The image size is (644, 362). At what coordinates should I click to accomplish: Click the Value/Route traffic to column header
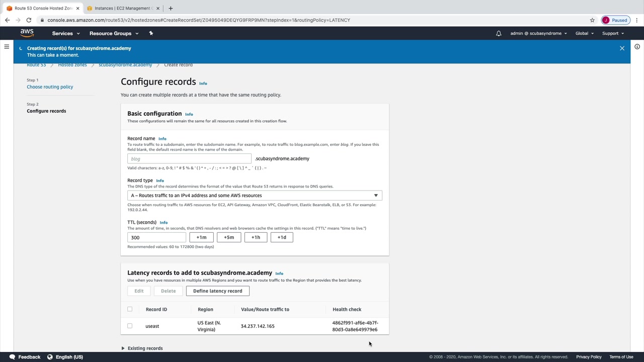(265, 309)
